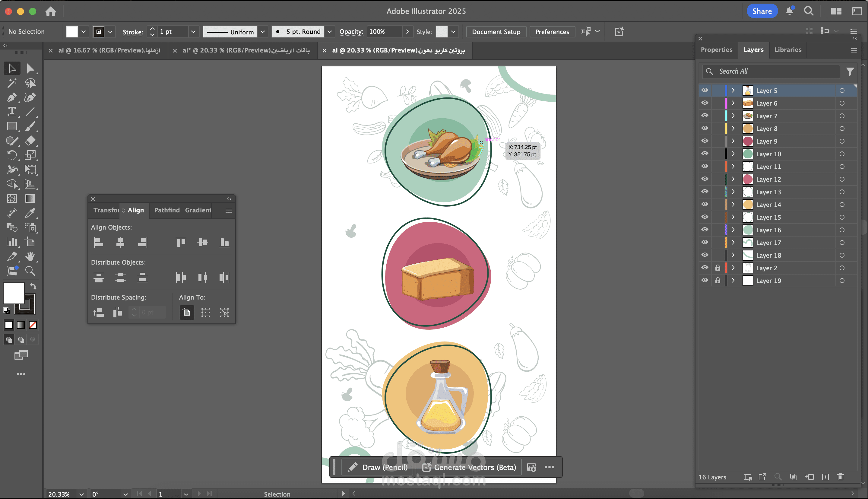The image size is (868, 499).
Task: Open the stroke weight dropdown
Action: 193,32
